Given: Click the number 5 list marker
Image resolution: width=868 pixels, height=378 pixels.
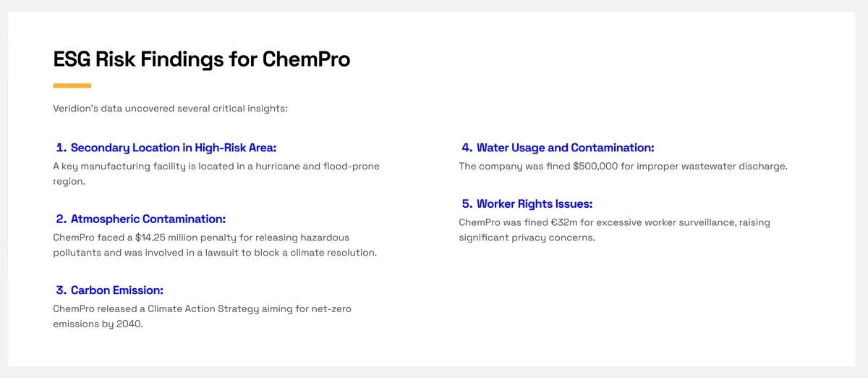Looking at the screenshot, I should click(x=467, y=204).
